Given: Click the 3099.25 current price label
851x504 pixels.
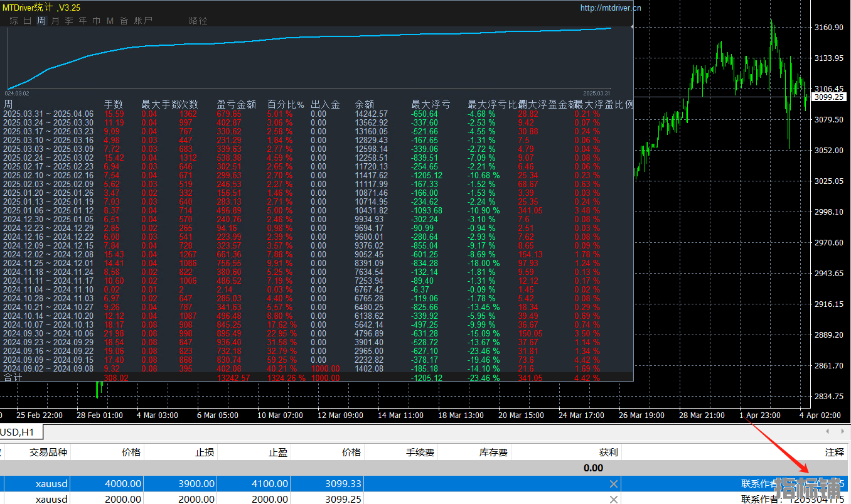Looking at the screenshot, I should (828, 97).
